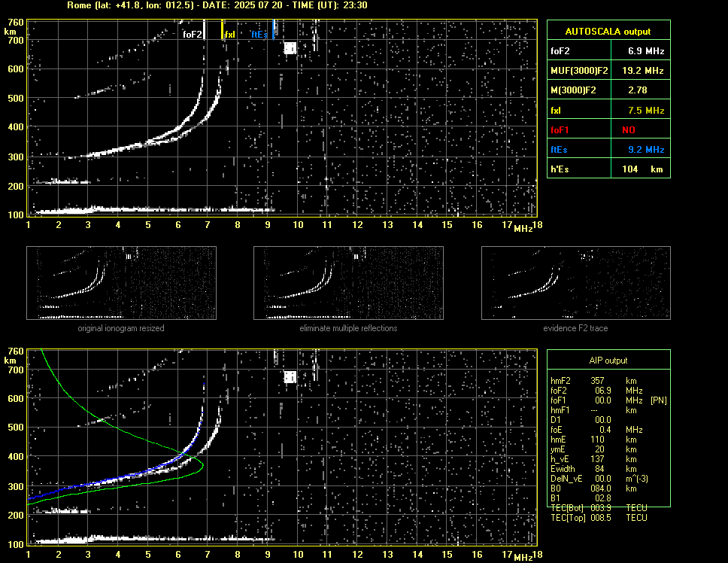Click the h'Es row label
Screen dimensions: 728x563
click(x=560, y=169)
